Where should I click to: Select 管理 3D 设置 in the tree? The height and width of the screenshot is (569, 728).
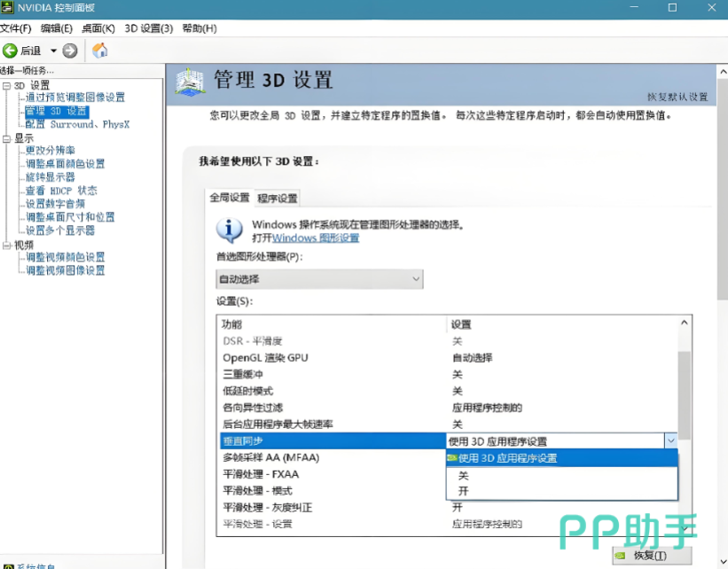(x=56, y=111)
